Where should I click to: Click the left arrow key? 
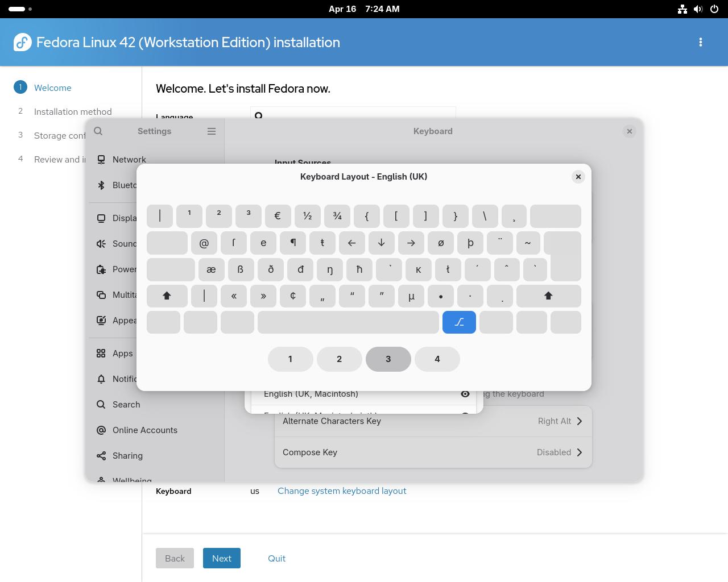coord(352,243)
